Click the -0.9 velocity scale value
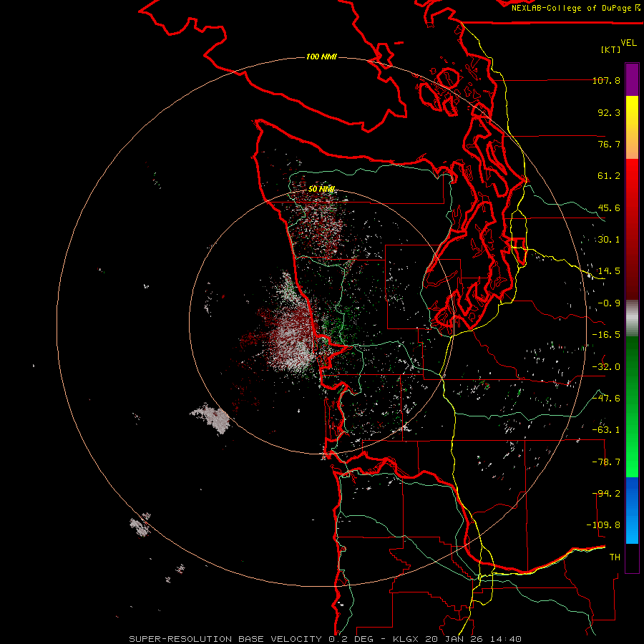The width and height of the screenshot is (644, 644). [x=609, y=303]
